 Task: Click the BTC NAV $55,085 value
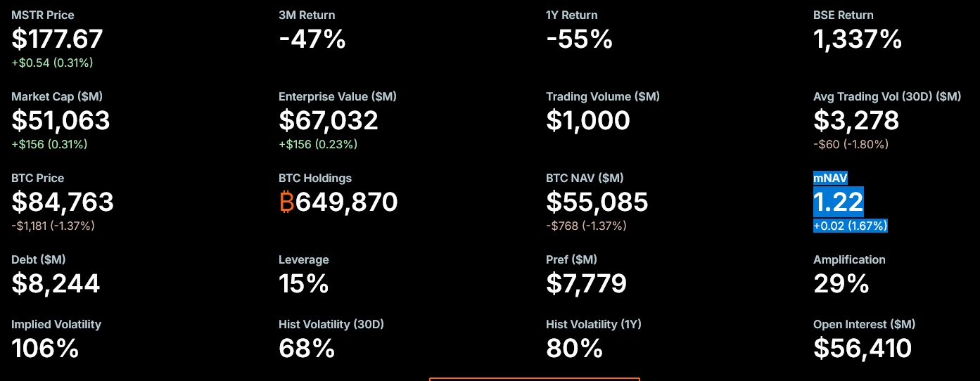[597, 202]
